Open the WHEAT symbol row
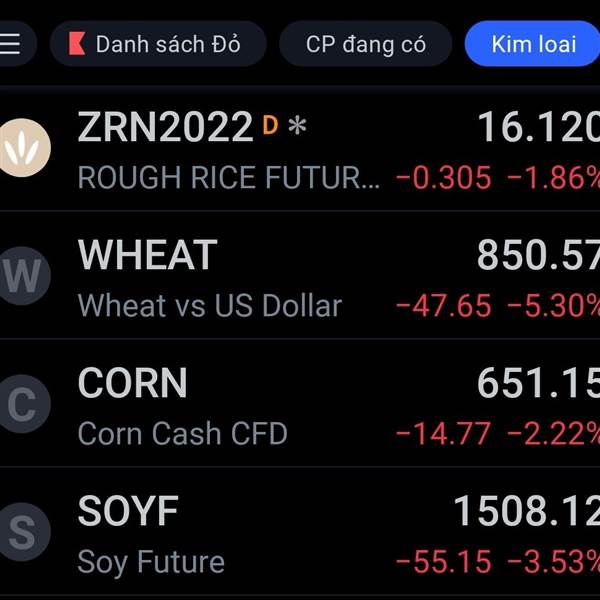 pos(300,276)
